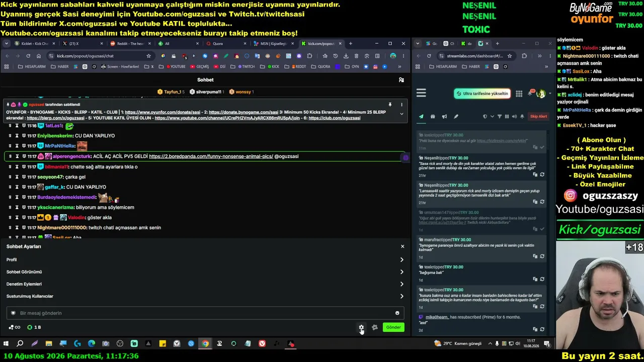The width and height of the screenshot is (644, 362).
Task: Open Streamlabs hamburger menu
Action: pyautogui.click(x=421, y=93)
